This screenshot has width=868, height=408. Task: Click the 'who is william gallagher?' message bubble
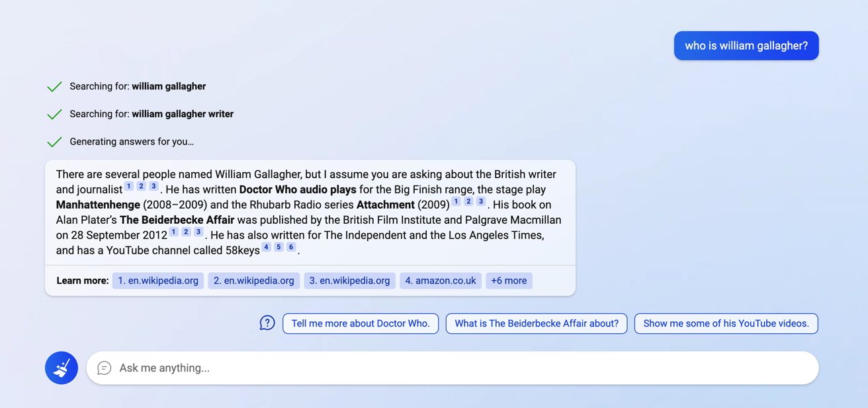point(746,46)
